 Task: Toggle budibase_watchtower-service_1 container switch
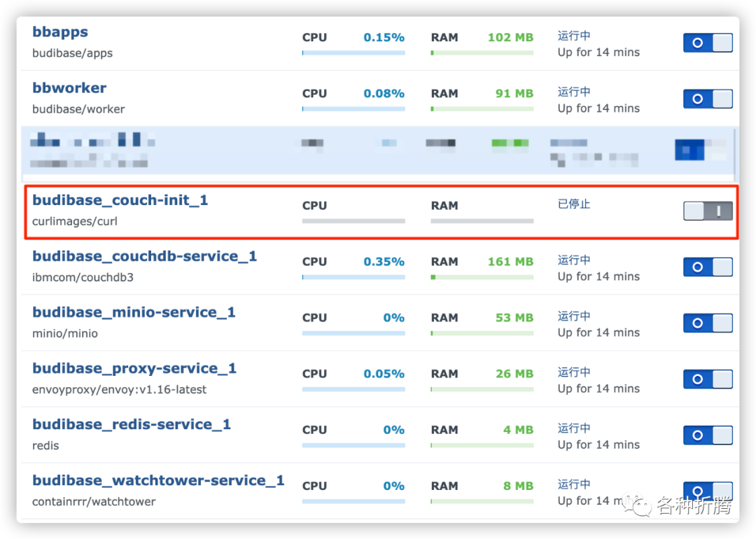pyautogui.click(x=708, y=491)
